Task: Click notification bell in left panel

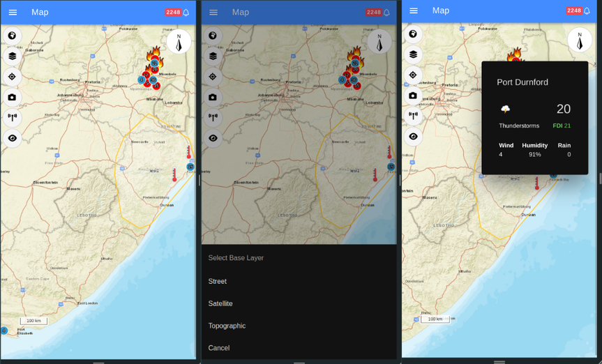Action: click(186, 13)
